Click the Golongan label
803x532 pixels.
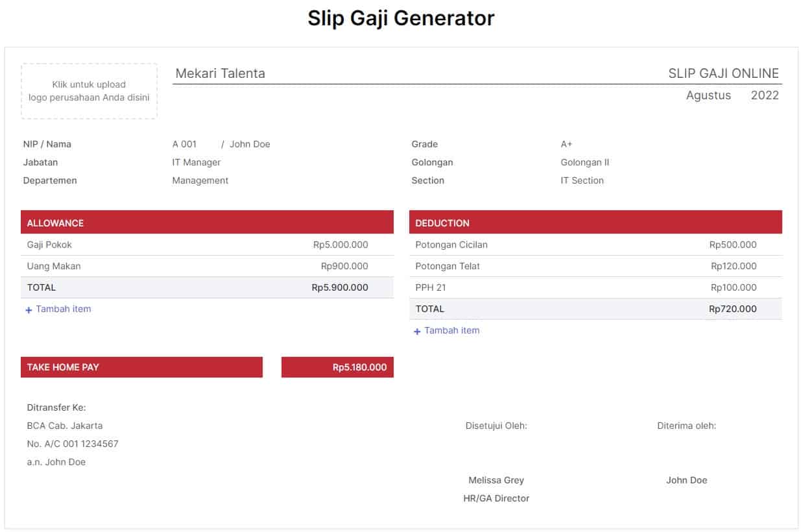[x=432, y=162]
